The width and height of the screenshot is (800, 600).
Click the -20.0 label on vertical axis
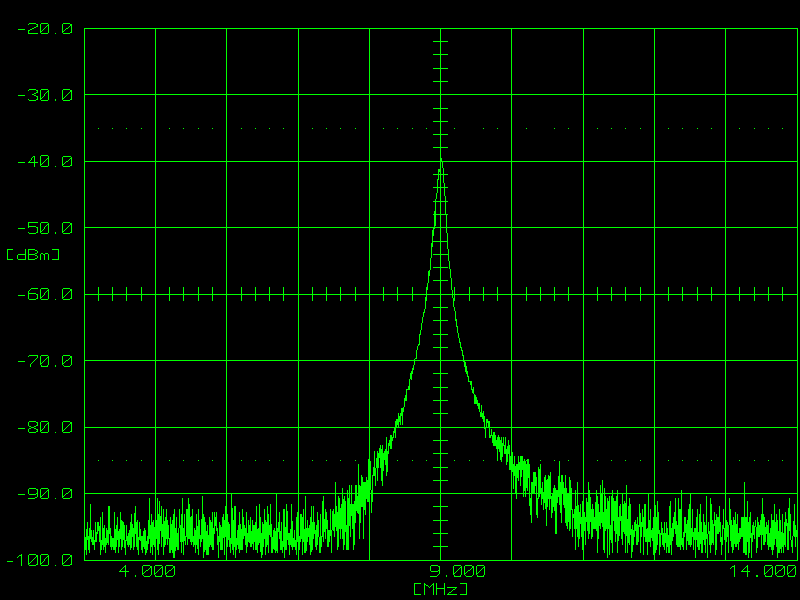pyautogui.click(x=44, y=29)
